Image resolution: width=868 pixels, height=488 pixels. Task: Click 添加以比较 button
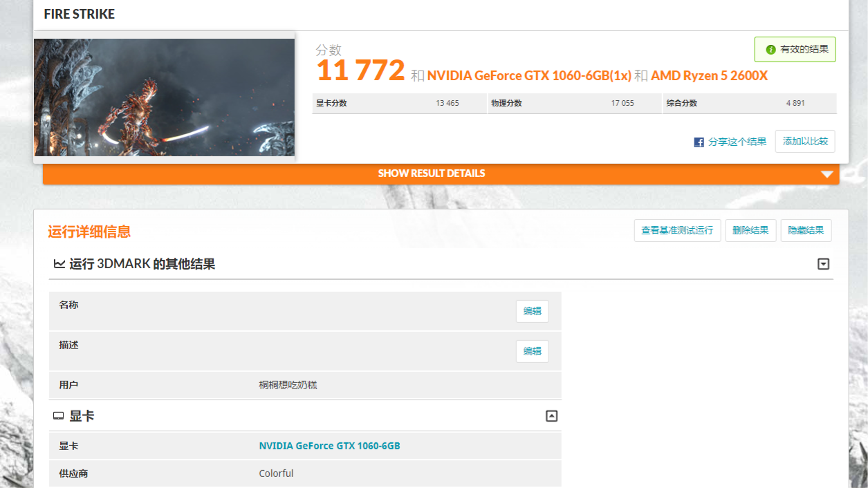[x=805, y=141]
